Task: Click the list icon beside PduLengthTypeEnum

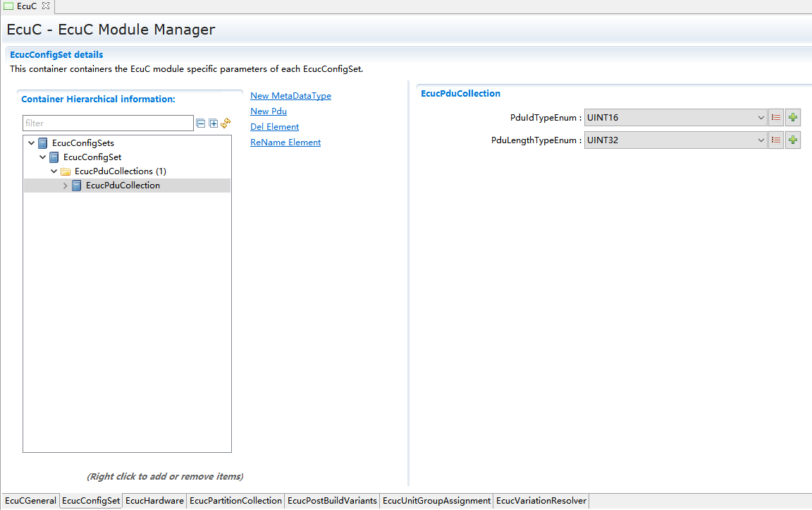Action: click(x=776, y=140)
